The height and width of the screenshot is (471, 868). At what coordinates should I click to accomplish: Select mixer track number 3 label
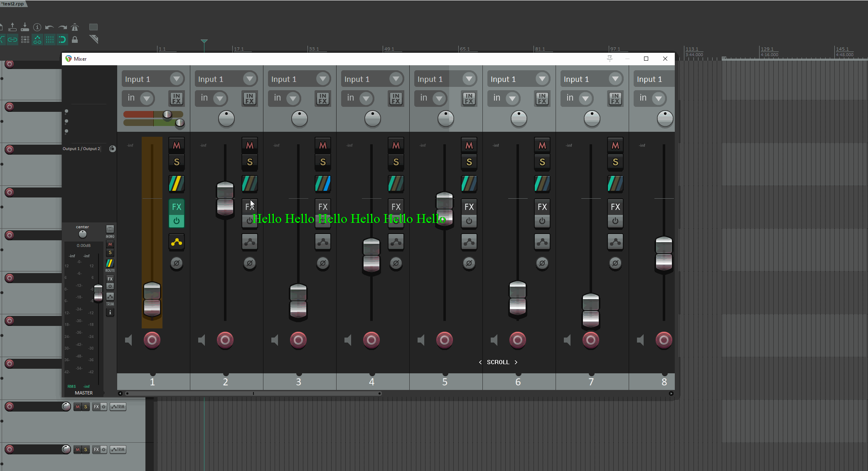click(299, 382)
